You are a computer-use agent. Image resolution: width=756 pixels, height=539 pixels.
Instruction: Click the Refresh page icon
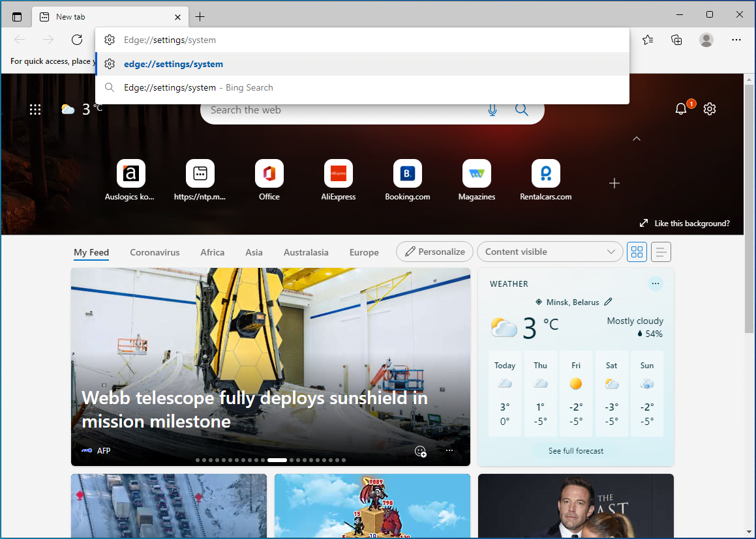(x=77, y=40)
